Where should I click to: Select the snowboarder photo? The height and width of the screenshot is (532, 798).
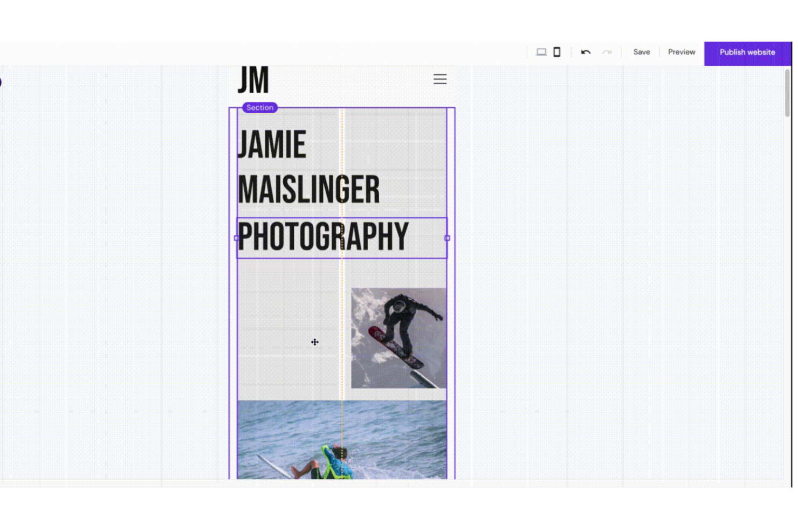point(398,338)
